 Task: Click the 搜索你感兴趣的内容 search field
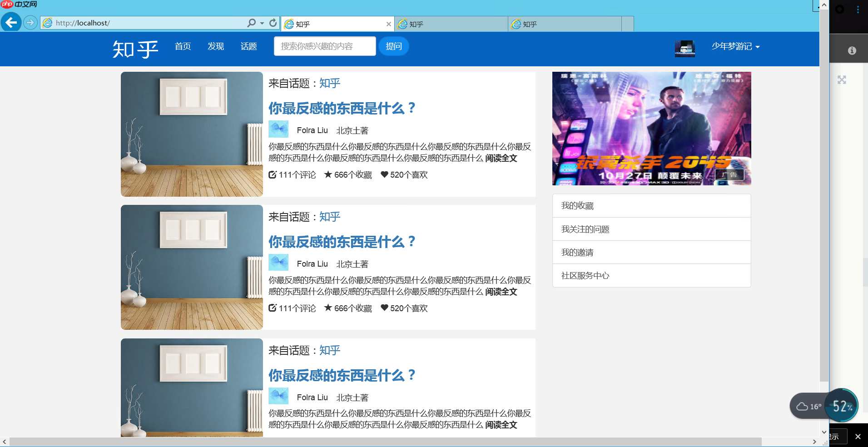(x=324, y=46)
